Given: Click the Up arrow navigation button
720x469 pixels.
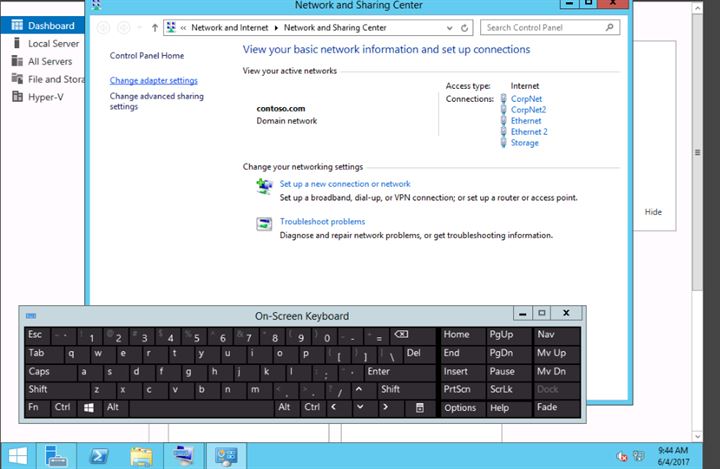Looking at the screenshot, I should point(154,28).
